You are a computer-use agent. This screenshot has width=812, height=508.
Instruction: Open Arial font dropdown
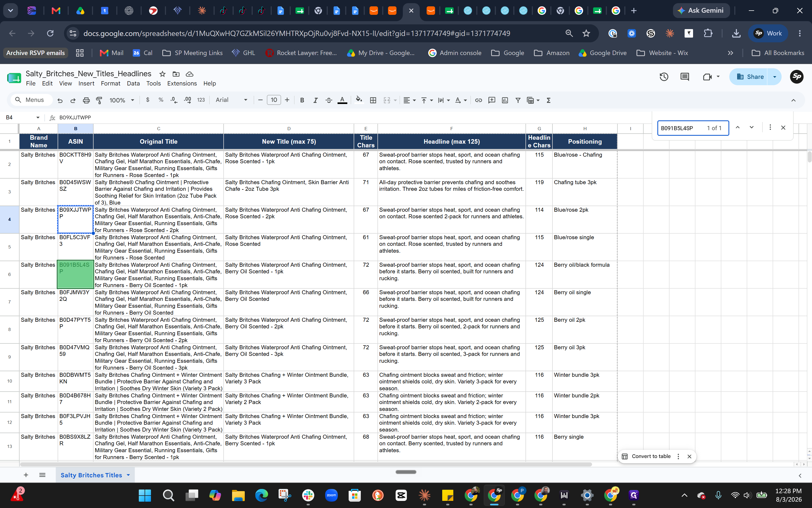point(232,100)
